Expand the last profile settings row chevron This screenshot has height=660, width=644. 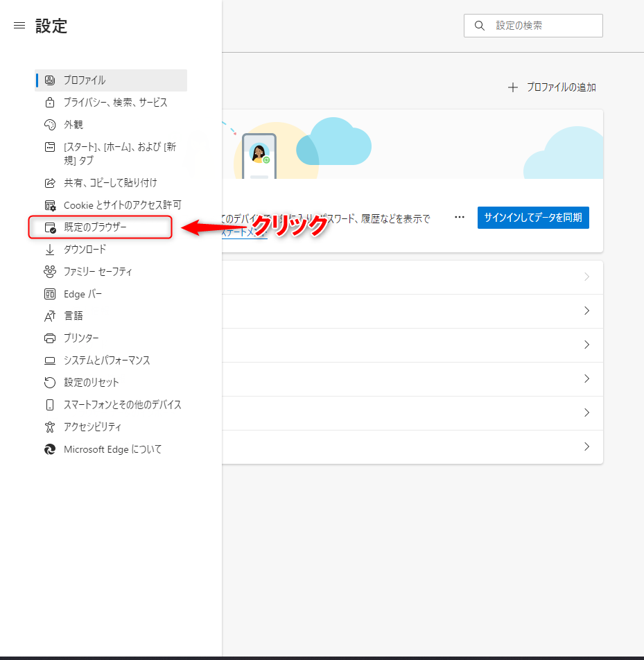(x=586, y=446)
